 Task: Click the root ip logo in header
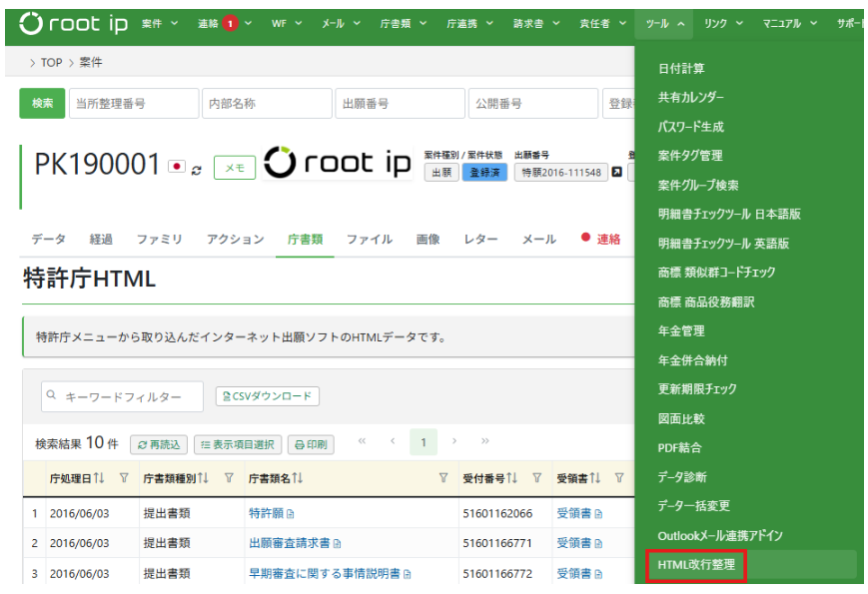coord(74,23)
